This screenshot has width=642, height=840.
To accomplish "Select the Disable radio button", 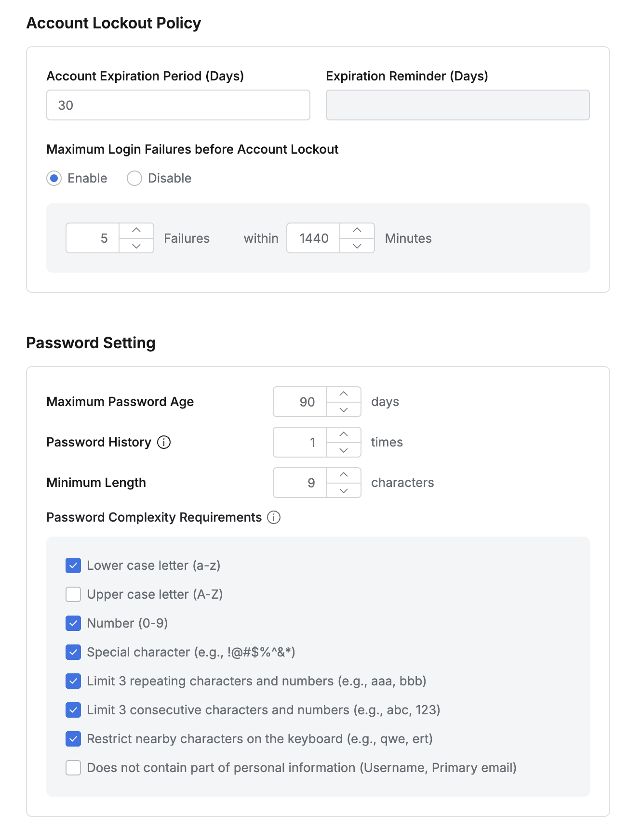I will pos(134,178).
